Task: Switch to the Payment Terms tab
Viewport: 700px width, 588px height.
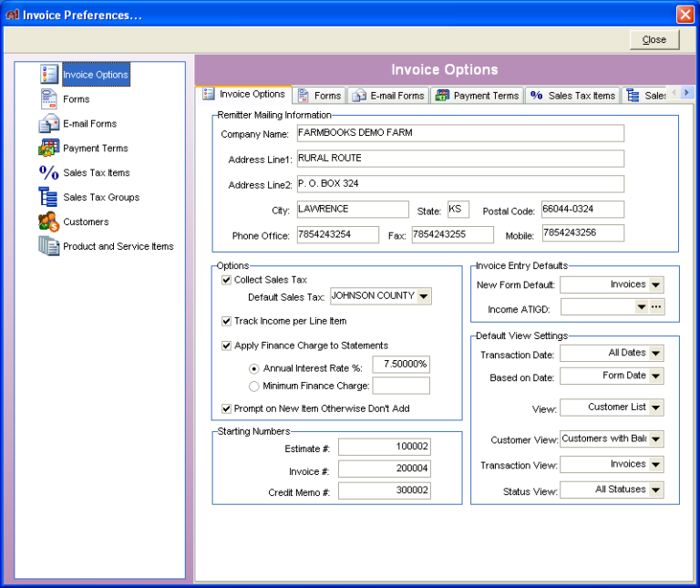Action: [x=478, y=96]
